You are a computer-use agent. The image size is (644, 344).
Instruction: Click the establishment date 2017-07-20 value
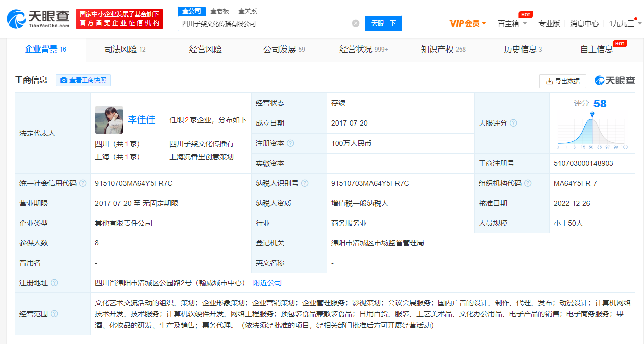[x=350, y=123]
